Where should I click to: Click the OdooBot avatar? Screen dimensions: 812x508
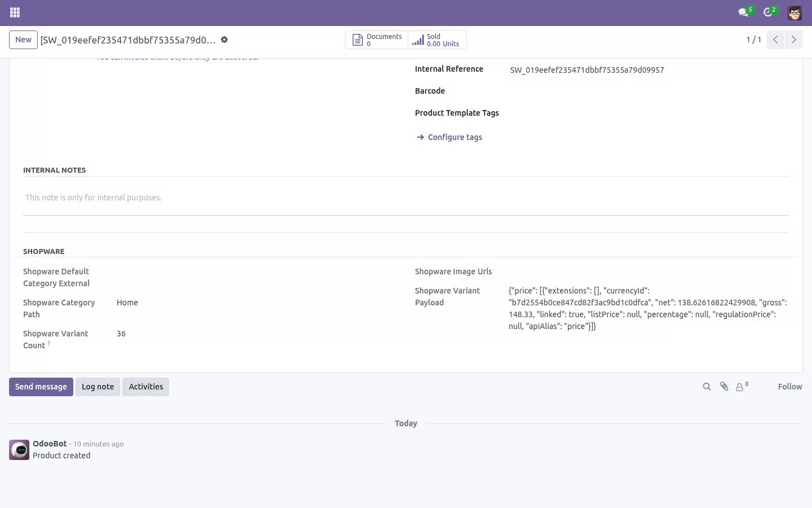point(19,450)
